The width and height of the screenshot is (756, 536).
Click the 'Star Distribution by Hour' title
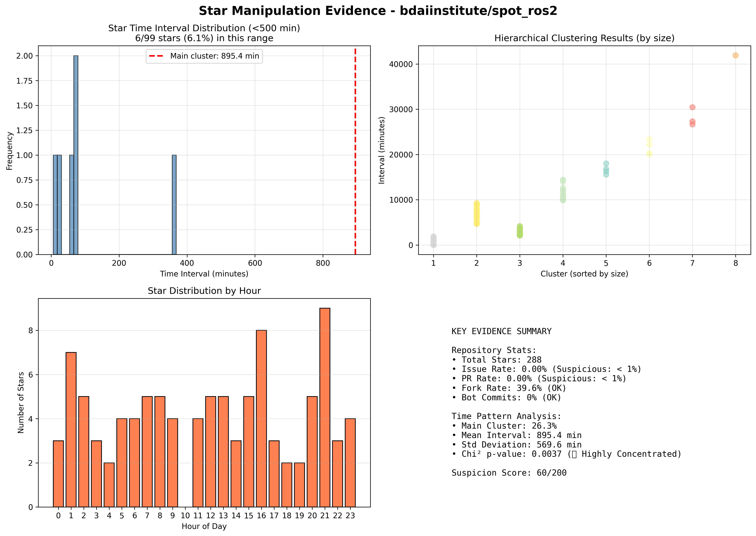coord(204,291)
